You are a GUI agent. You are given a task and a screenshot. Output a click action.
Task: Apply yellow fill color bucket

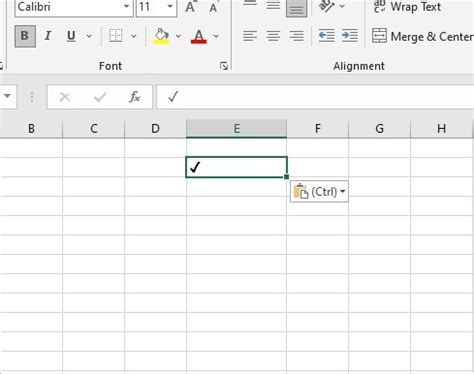tap(161, 36)
